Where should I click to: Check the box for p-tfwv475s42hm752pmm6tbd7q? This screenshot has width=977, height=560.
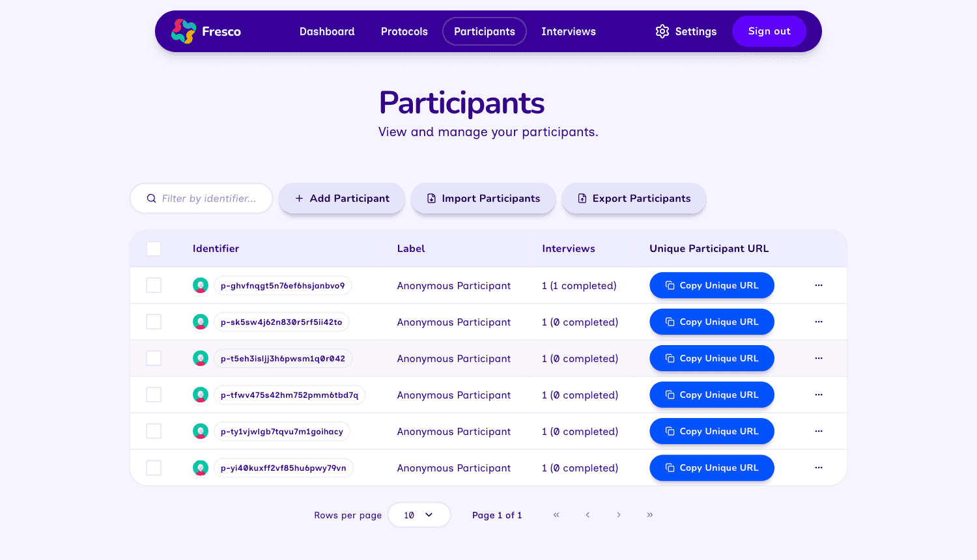tap(154, 395)
